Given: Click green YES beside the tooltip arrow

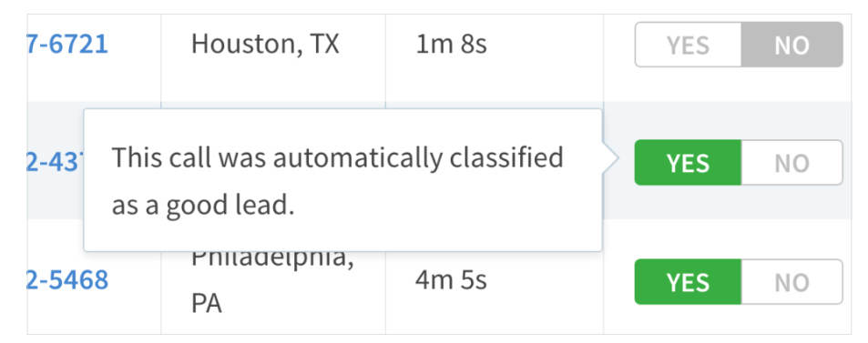Looking at the screenshot, I should 688,163.
